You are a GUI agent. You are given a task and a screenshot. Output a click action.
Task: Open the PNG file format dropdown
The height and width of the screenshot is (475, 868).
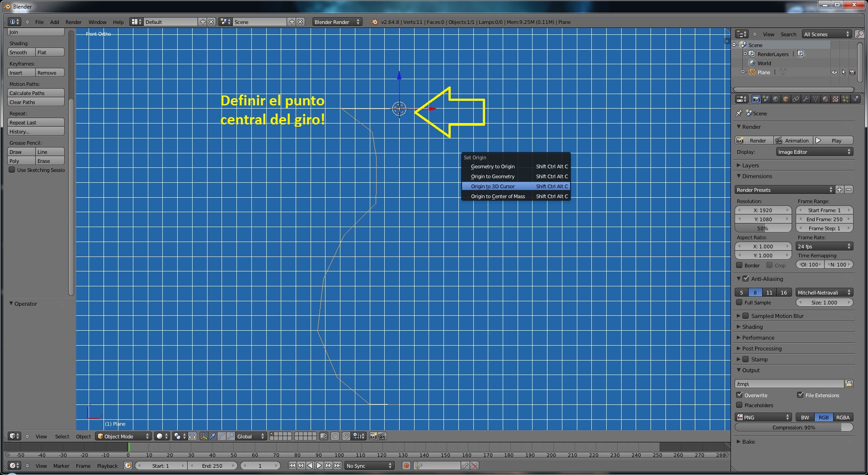click(763, 417)
